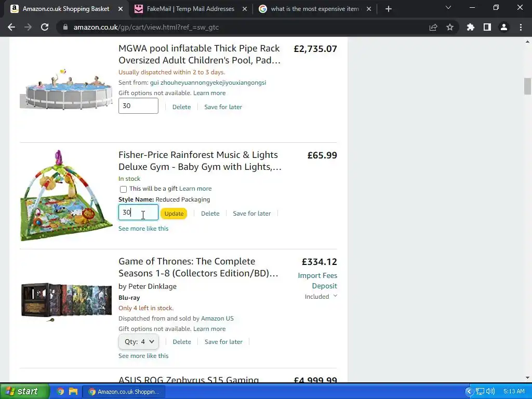Screen dimensions: 532x399
Task: Click the MGWA pool product image
Action: (x=66, y=89)
